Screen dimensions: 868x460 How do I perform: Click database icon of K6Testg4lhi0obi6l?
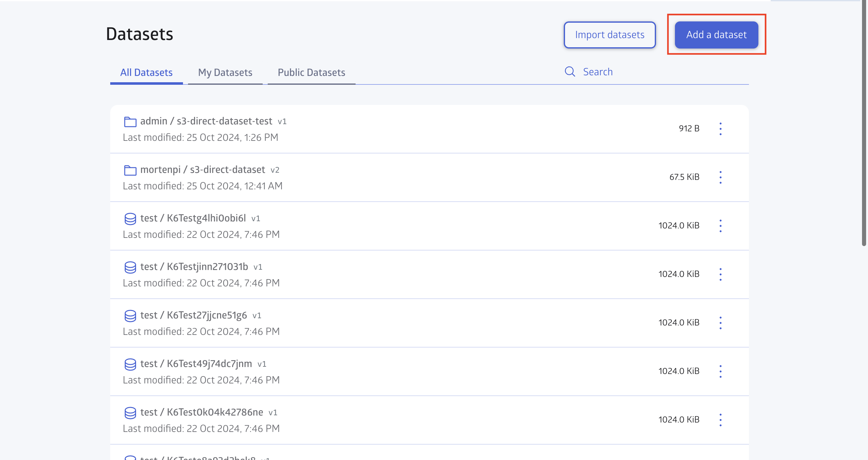point(130,219)
